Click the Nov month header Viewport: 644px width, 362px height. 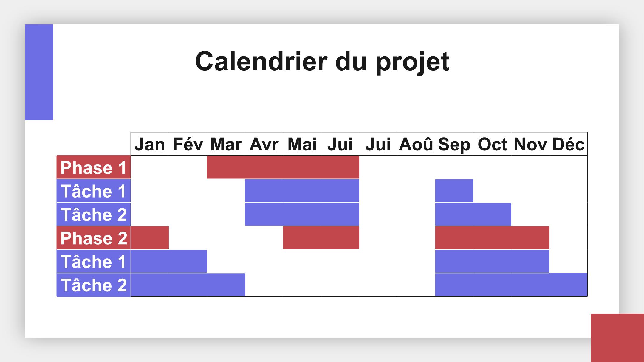click(530, 144)
